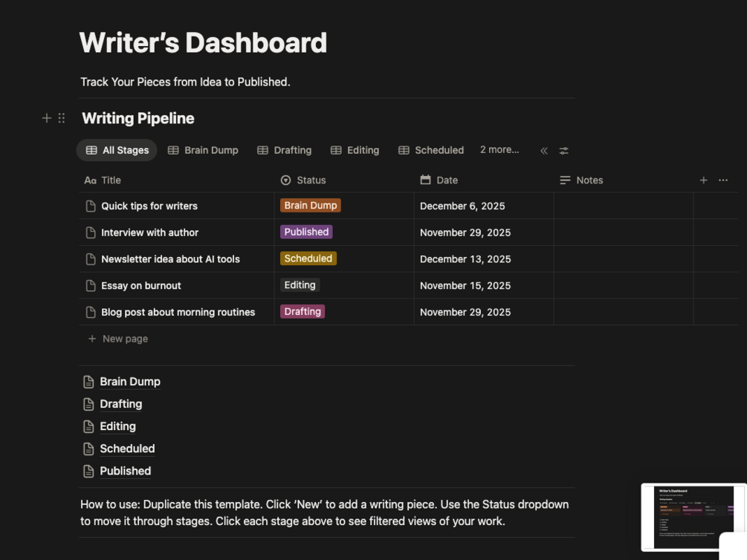
Task: Click the add block plus icon beside Writing Pipeline
Action: point(46,118)
